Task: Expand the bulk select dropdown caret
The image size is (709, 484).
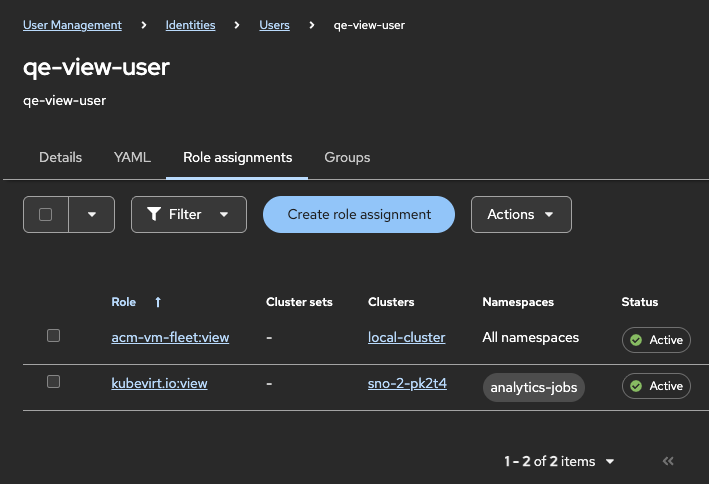Action: coord(92,214)
